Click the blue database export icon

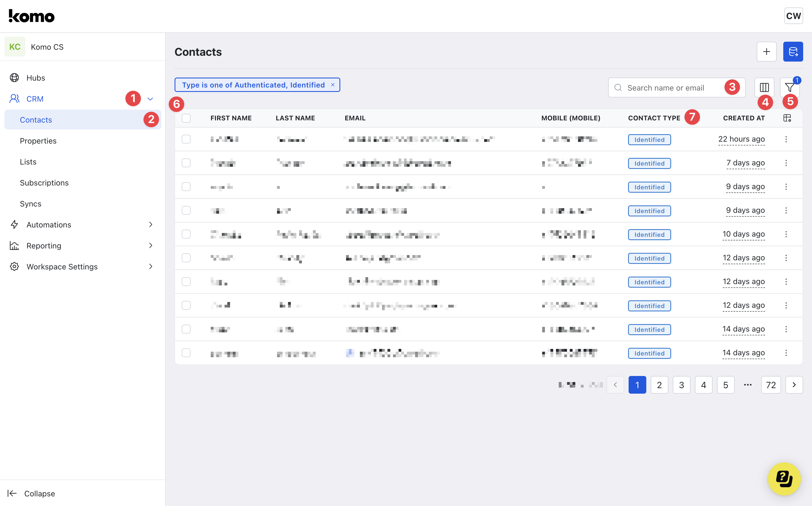tap(793, 52)
